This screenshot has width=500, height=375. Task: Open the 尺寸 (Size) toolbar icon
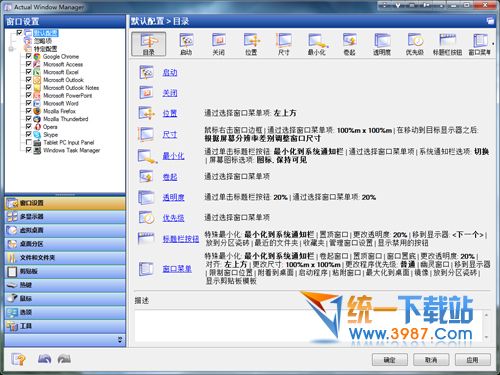[x=284, y=44]
